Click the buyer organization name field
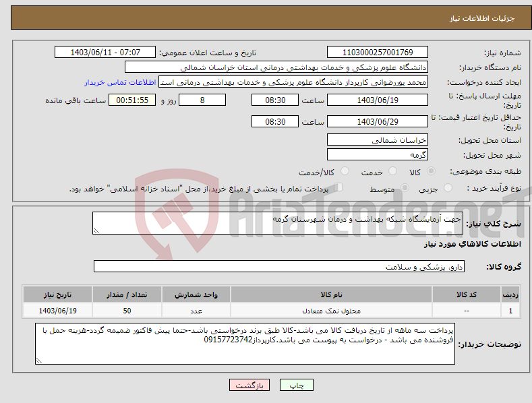Image resolution: width=532 pixels, height=403 pixels. 276,67
